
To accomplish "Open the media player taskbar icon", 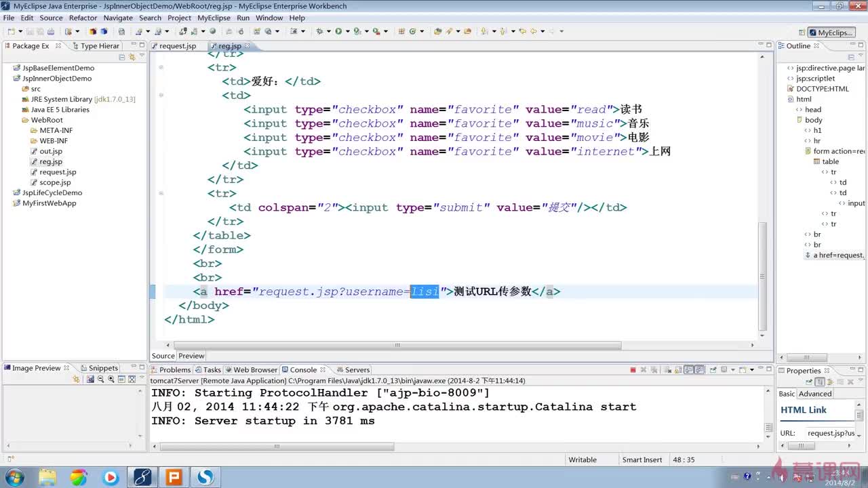I will click(x=111, y=477).
